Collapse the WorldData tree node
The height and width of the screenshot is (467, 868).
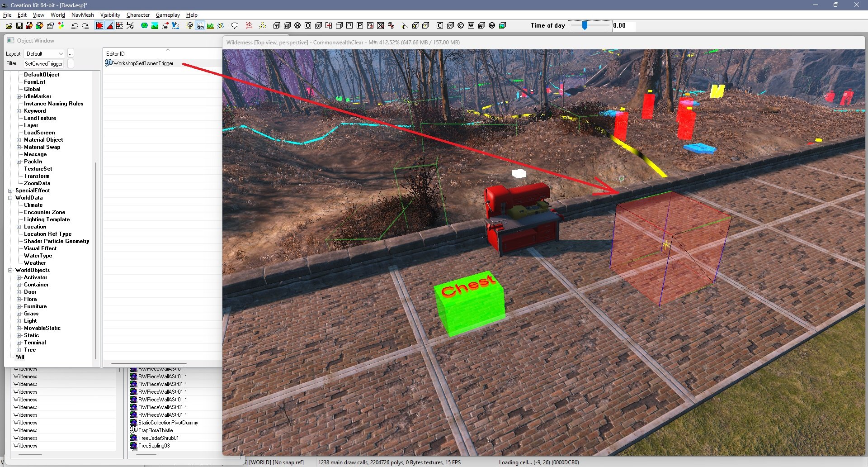pos(10,198)
